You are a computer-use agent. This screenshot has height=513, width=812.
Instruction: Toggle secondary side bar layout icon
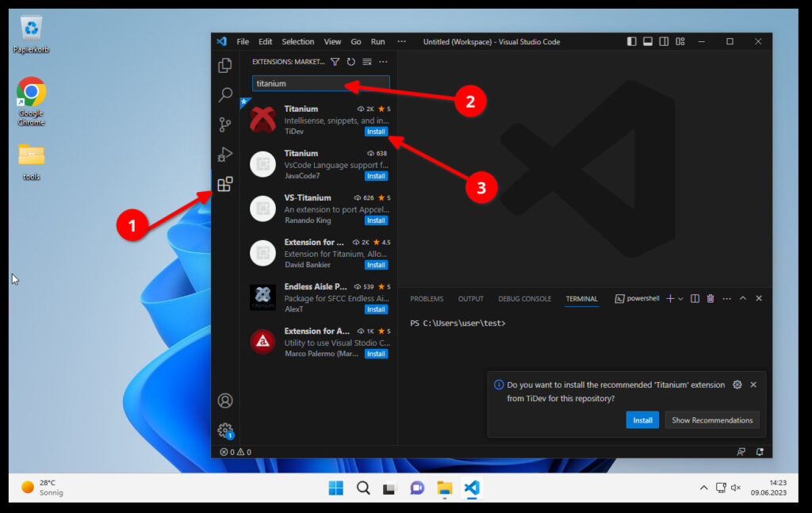point(664,41)
